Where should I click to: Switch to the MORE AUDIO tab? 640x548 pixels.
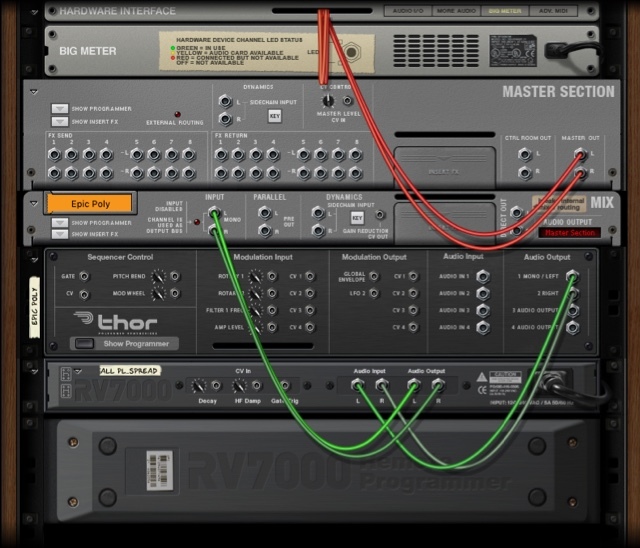[456, 11]
